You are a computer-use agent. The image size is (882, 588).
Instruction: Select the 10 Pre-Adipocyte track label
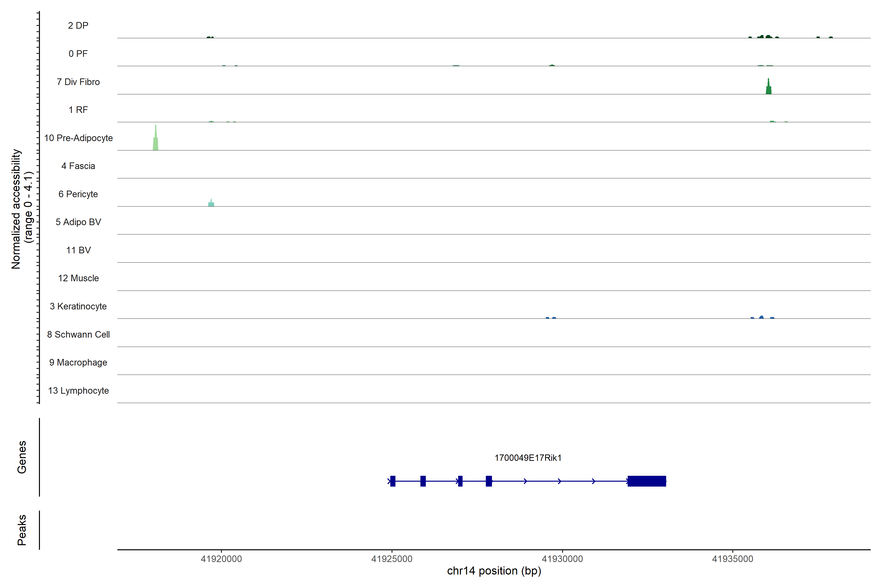coord(78,138)
